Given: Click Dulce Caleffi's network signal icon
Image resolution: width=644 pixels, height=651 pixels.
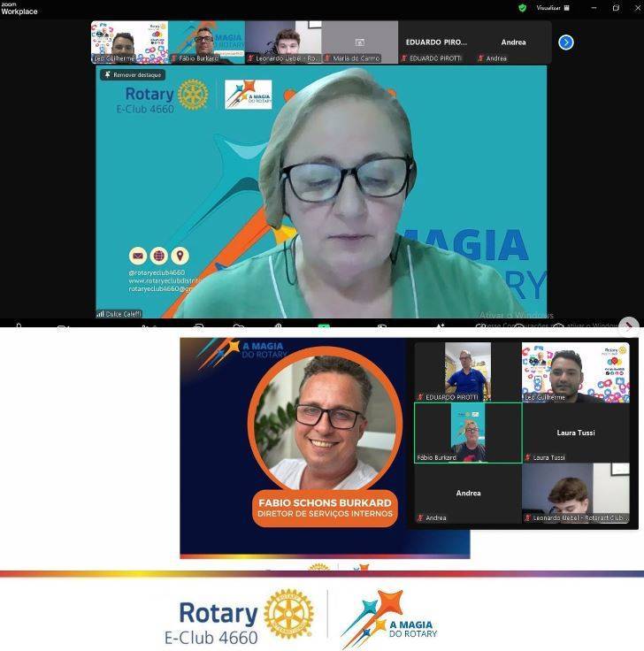Looking at the screenshot, I should (100, 314).
